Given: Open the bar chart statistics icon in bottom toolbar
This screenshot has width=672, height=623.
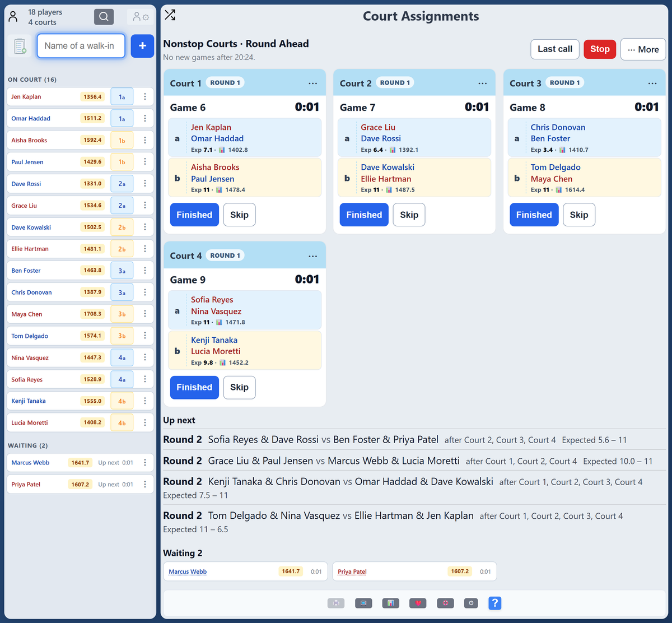Looking at the screenshot, I should tap(390, 603).
